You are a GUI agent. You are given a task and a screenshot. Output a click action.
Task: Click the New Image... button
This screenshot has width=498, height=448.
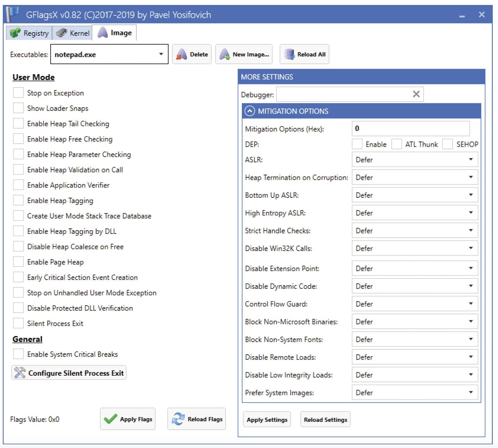click(244, 54)
